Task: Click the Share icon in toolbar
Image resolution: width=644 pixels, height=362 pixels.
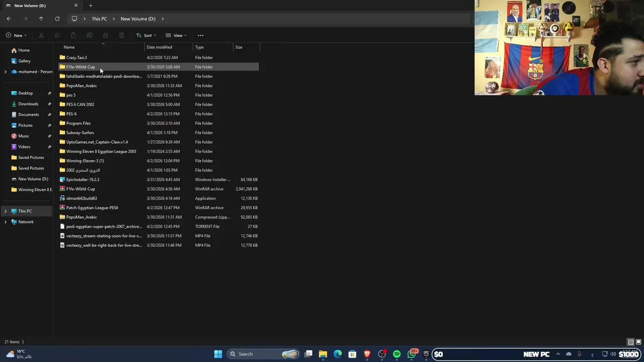Action: pos(106,35)
